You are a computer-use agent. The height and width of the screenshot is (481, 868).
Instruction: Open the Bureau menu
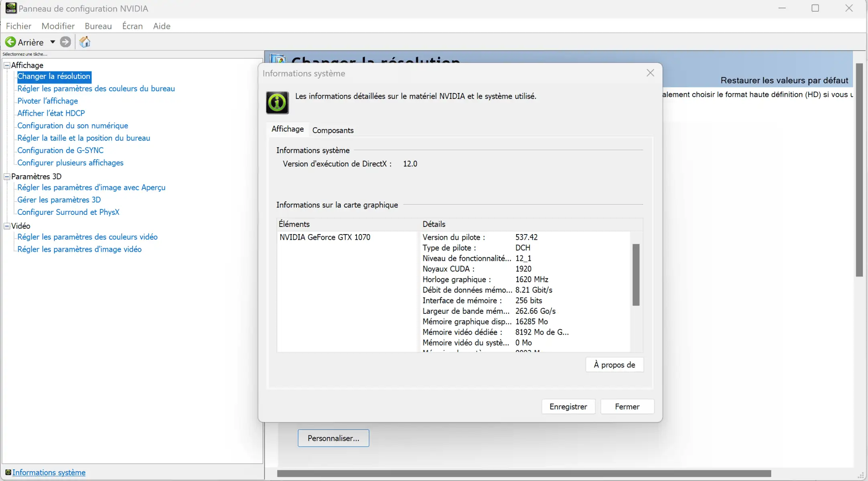pos(98,26)
